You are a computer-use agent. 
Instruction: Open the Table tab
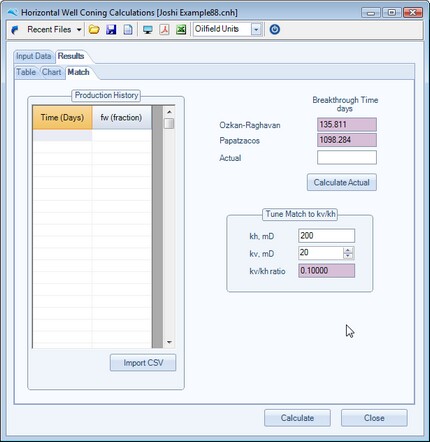pyautogui.click(x=26, y=72)
